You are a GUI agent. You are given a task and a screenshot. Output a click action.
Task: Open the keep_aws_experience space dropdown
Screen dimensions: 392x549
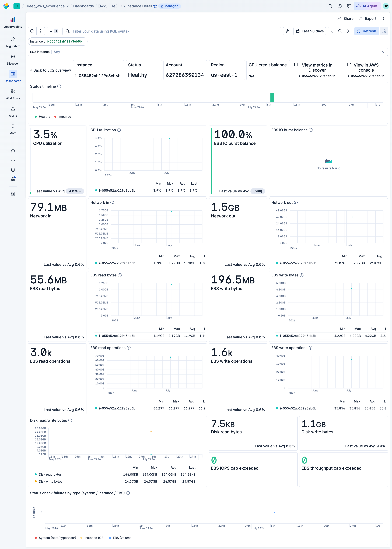click(48, 6)
